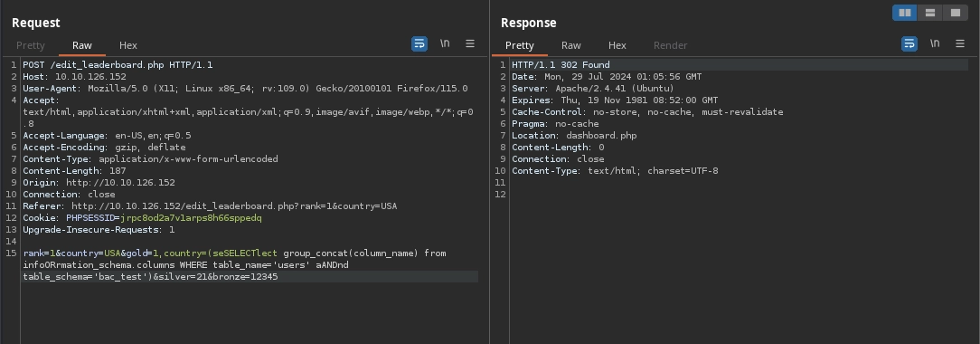The image size is (980, 344).
Task: Select combined single-view layout icon
Action: click(x=955, y=13)
